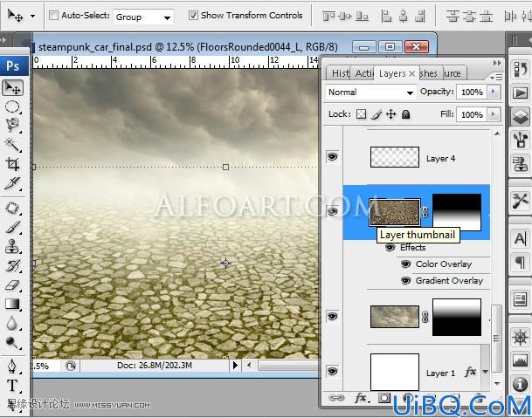Open the Layers icon in right dock
The width and height of the screenshot is (532, 418).
520,117
